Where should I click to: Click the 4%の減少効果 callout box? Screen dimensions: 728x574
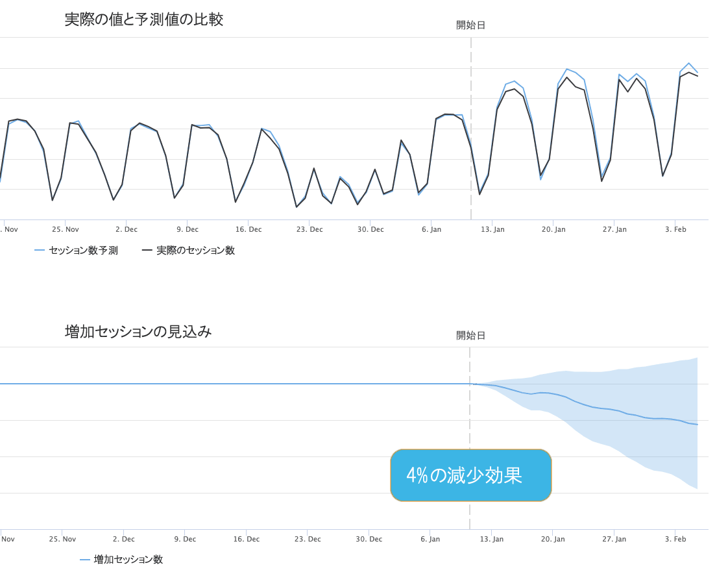click(471, 475)
